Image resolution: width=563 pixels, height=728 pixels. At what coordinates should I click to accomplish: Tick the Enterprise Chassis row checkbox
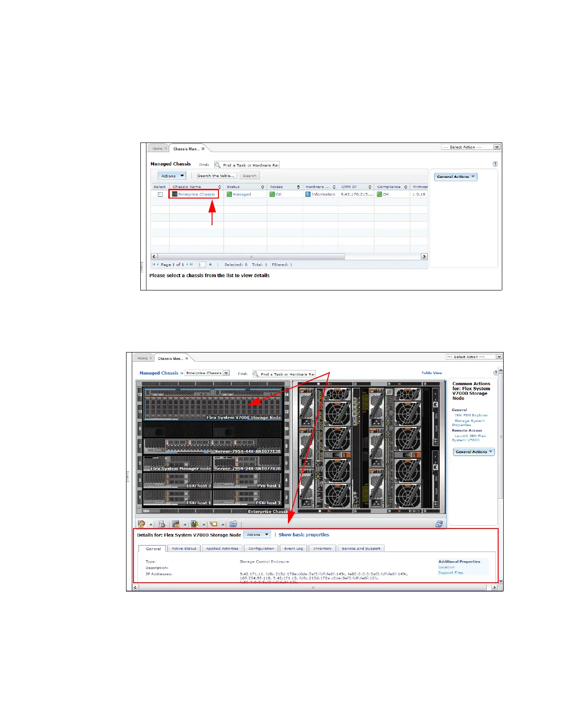pos(160,194)
